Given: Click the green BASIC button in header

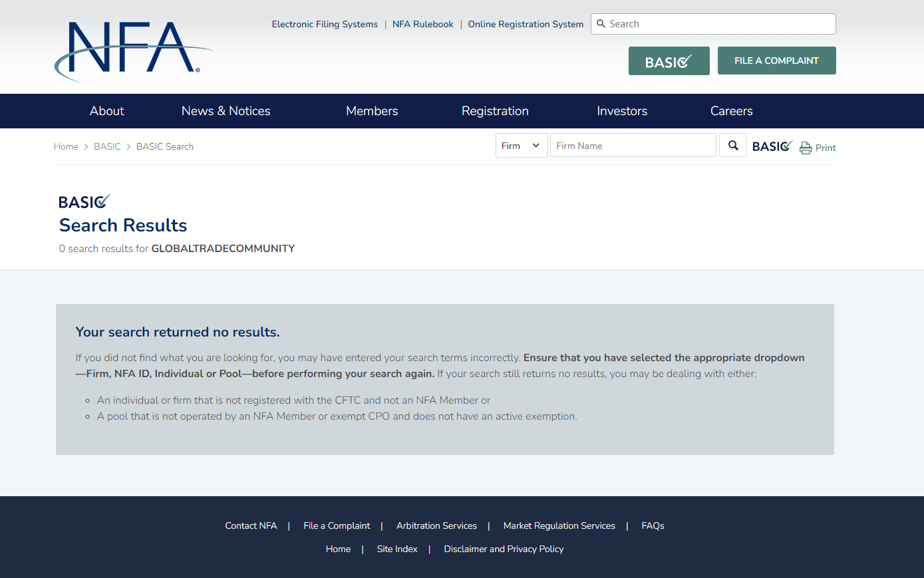Looking at the screenshot, I should tap(669, 61).
